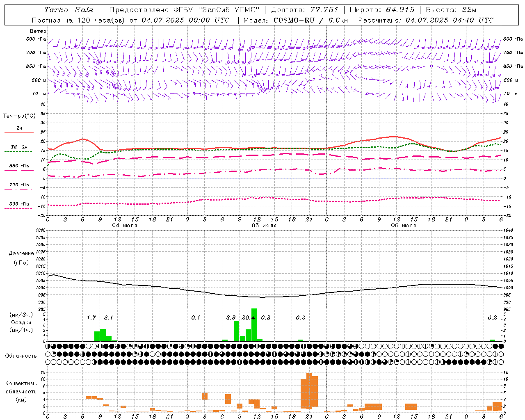Image resolution: width=525 pixels, height=420 pixels.
Task: Click the "04 июля" date label
Action: click(x=125, y=226)
